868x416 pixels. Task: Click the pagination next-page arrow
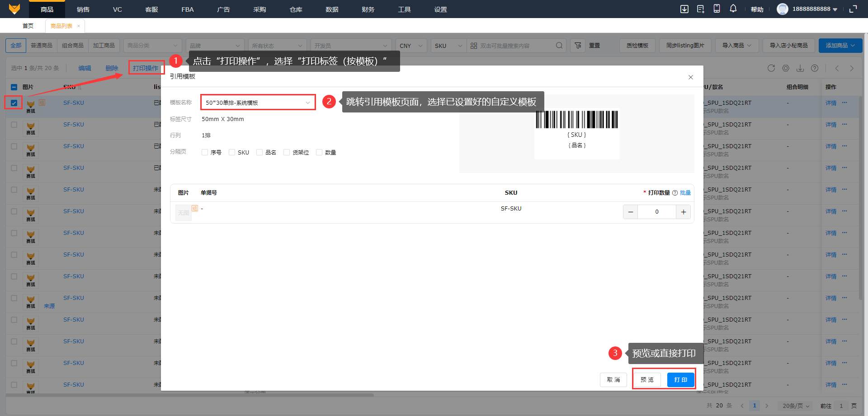pyautogui.click(x=767, y=406)
